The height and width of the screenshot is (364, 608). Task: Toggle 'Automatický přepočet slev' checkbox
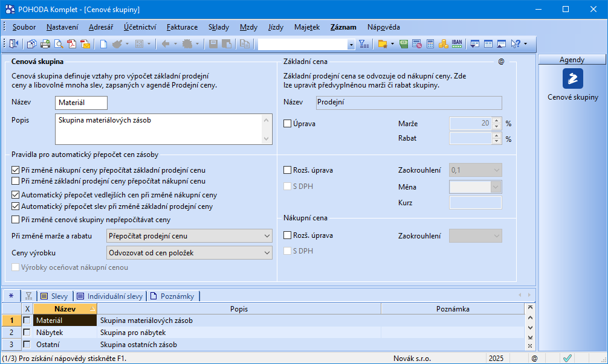[16, 206]
